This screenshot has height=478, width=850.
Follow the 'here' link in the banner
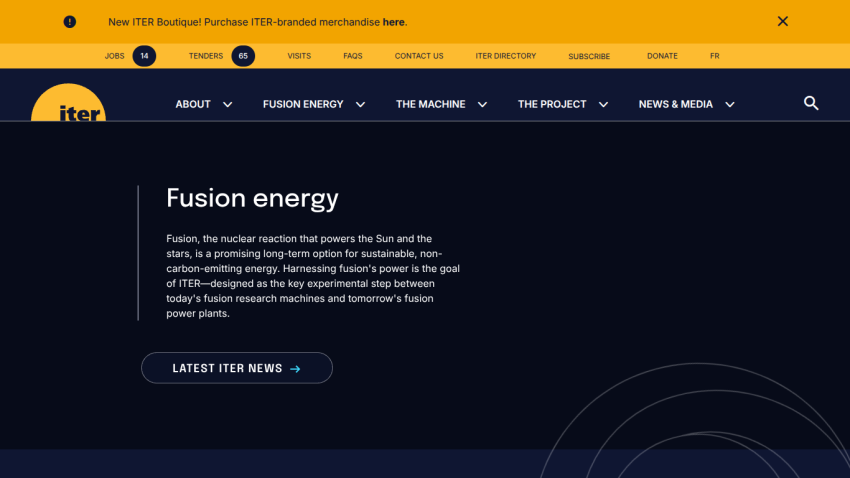point(394,22)
